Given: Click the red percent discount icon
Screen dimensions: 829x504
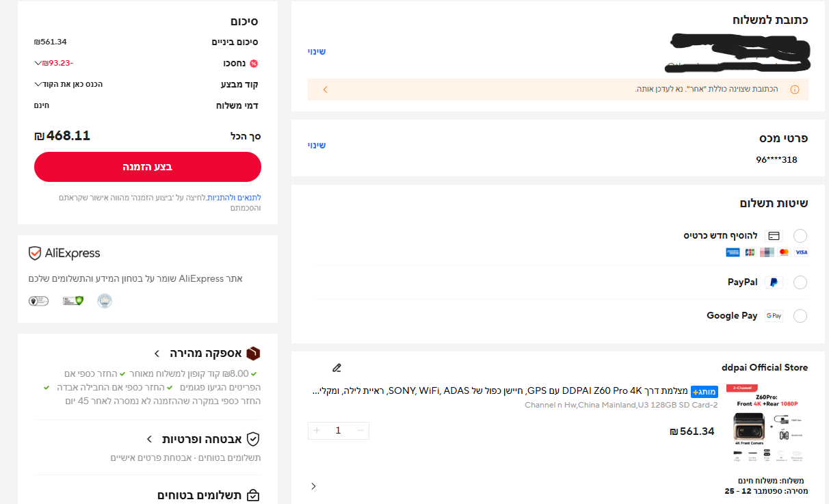Looking at the screenshot, I should [254, 64].
